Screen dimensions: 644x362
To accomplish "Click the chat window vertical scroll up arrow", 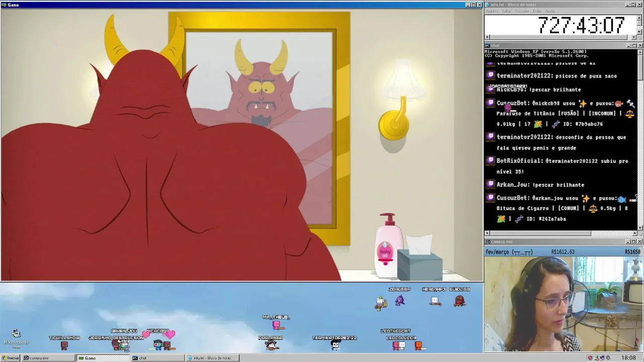I will coord(640,52).
